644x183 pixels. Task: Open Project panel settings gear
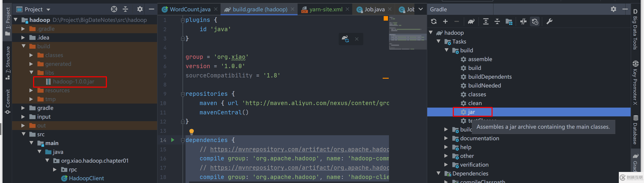tap(140, 9)
